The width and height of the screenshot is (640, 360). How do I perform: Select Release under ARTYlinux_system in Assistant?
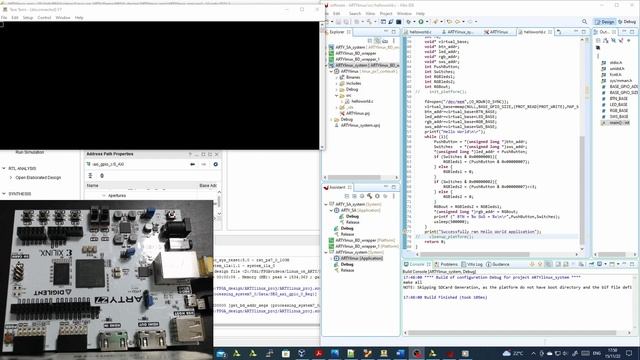tap(347, 270)
